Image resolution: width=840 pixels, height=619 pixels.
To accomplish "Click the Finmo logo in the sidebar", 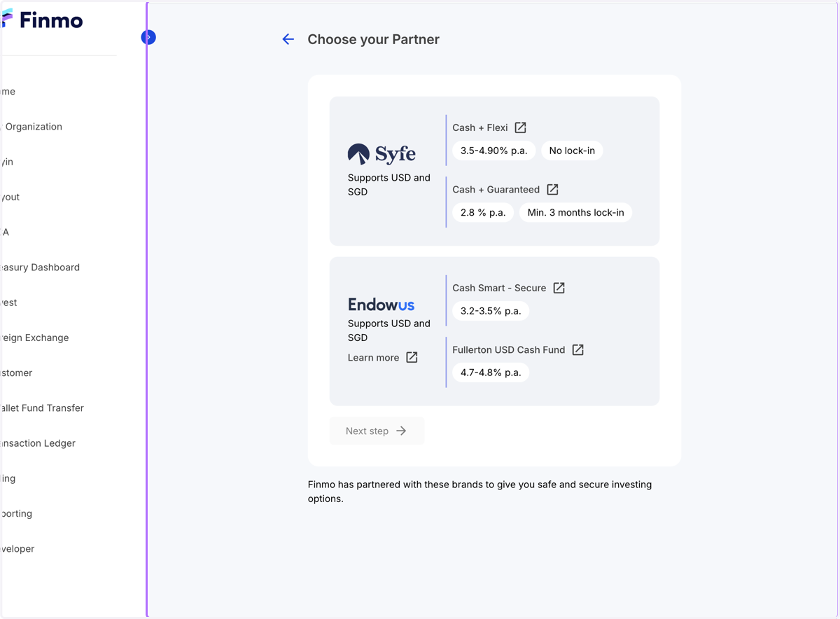I will coord(42,20).
